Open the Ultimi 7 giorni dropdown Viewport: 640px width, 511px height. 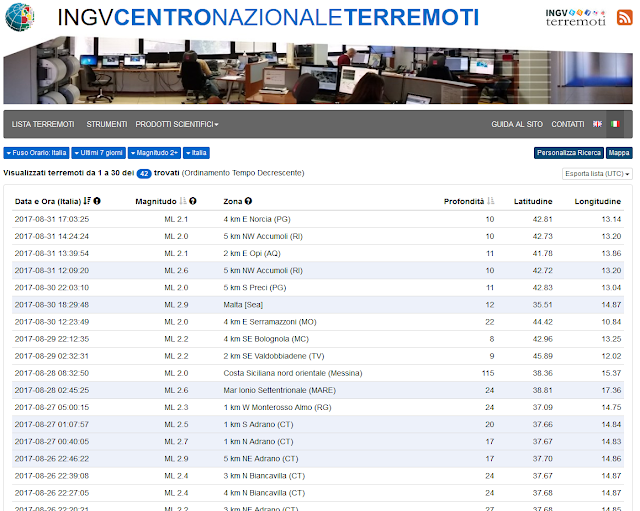[98, 153]
